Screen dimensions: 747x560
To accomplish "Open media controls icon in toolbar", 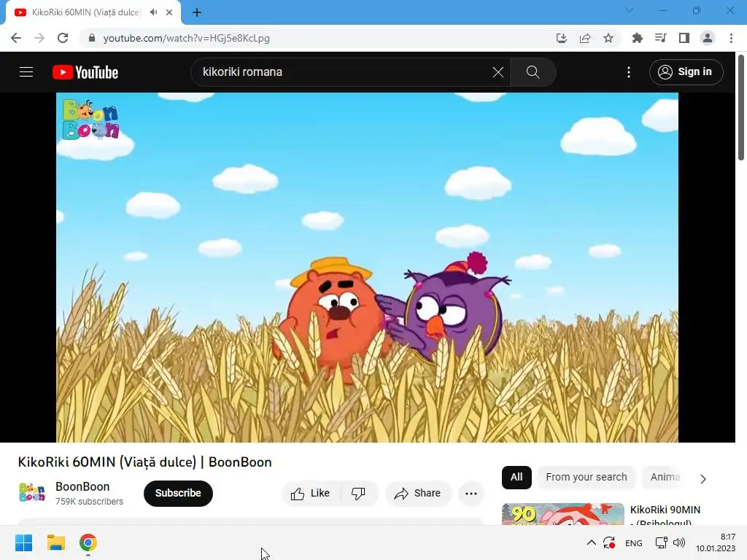I will pos(661,38).
